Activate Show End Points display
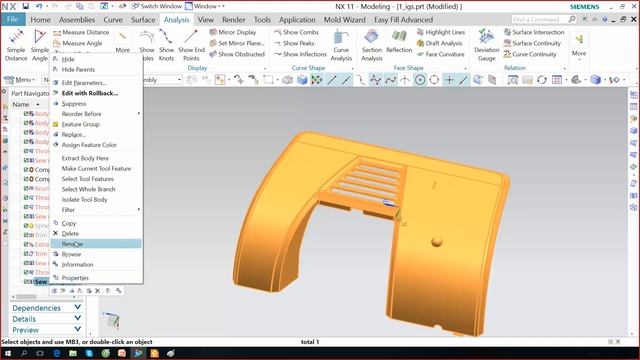Image resolution: width=640 pixels, height=360 pixels. 191,45
